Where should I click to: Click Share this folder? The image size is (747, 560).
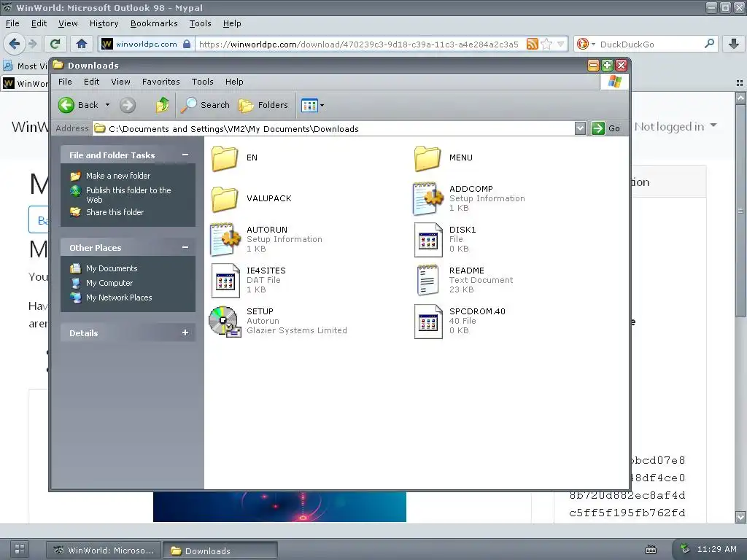tap(115, 212)
